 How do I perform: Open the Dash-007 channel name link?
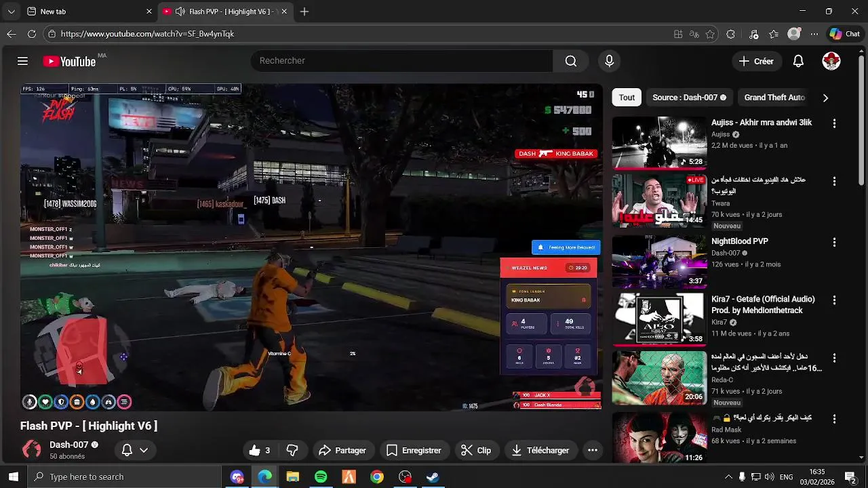(69, 445)
